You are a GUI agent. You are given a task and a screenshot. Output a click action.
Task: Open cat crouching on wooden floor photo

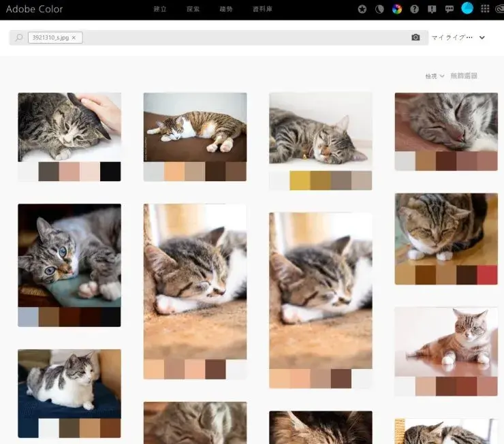446,229
